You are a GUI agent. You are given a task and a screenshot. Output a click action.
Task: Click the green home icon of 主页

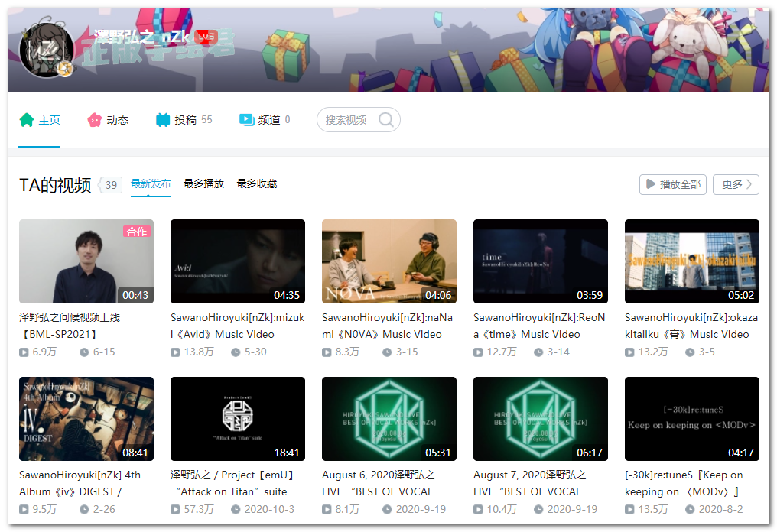27,120
